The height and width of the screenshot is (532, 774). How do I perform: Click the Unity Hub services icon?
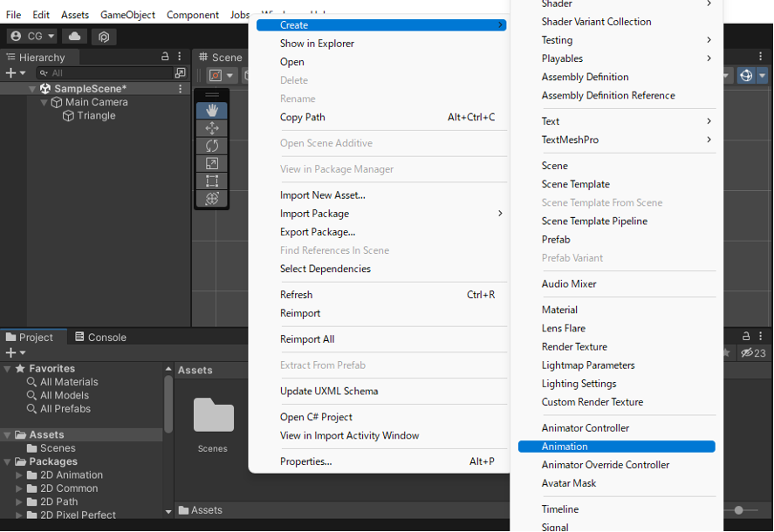pyautogui.click(x=104, y=37)
